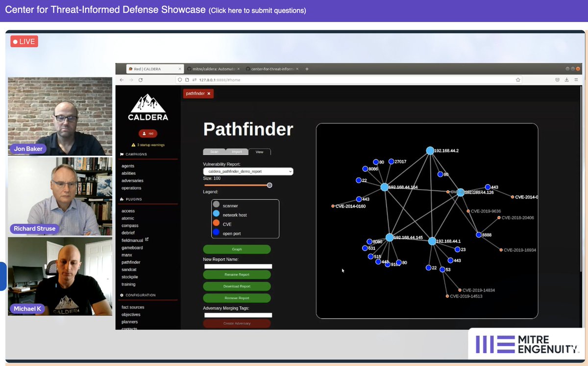The width and height of the screenshot is (588, 366).
Task: Click the port 23 node
Action: tap(458, 249)
